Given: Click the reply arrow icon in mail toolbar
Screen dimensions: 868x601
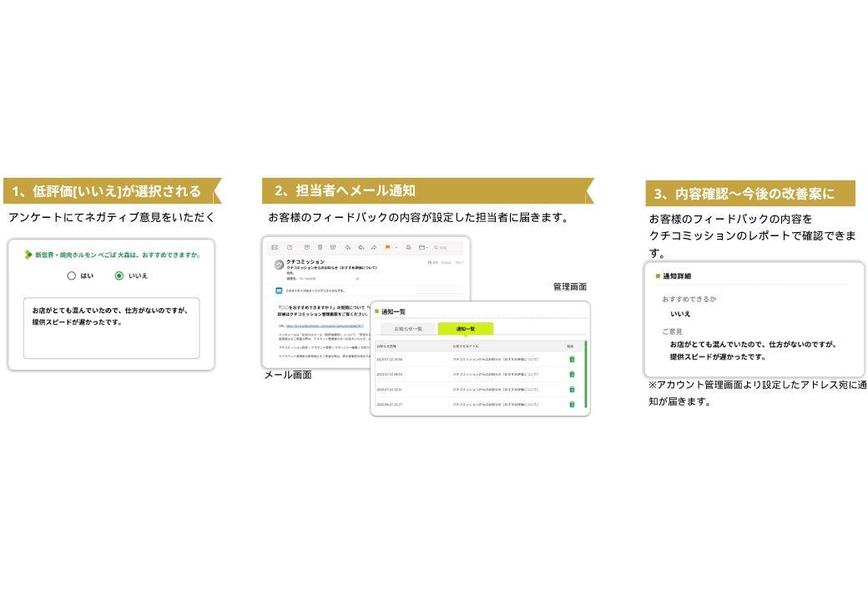Looking at the screenshot, I should tap(348, 247).
